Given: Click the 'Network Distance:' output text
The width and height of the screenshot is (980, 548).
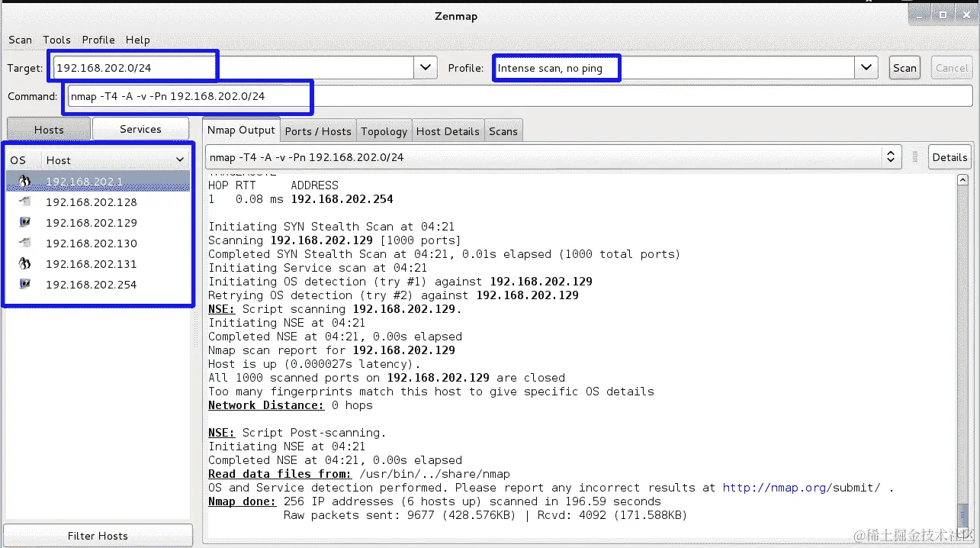Looking at the screenshot, I should tap(265, 405).
